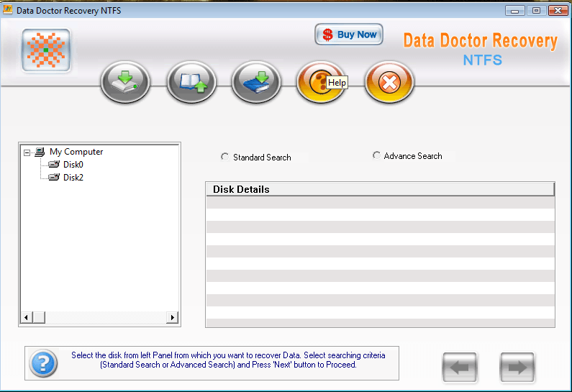This screenshot has height=392, width=572.
Task: Click the Disk Details column header
Action: click(380, 189)
